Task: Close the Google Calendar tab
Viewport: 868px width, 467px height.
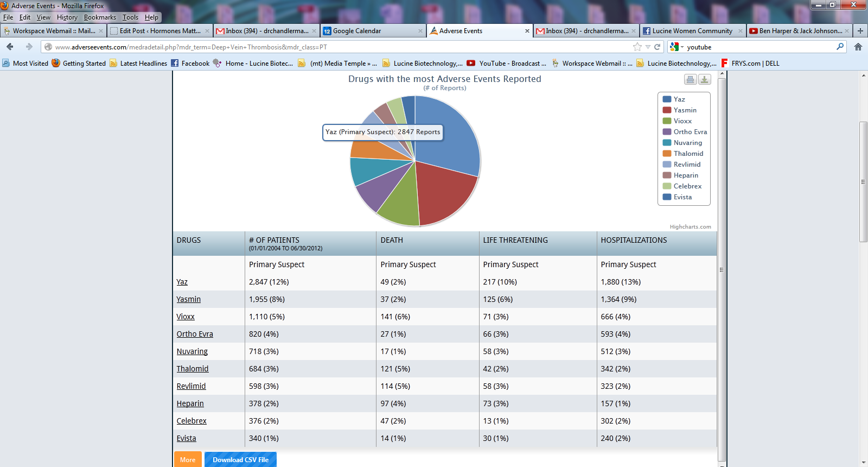Action: click(x=420, y=31)
